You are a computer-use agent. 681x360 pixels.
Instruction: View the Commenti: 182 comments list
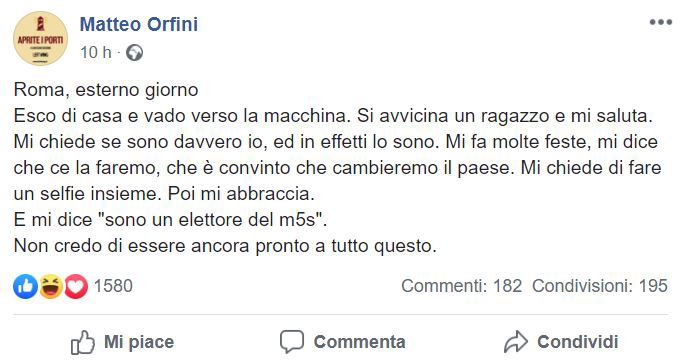tap(461, 286)
